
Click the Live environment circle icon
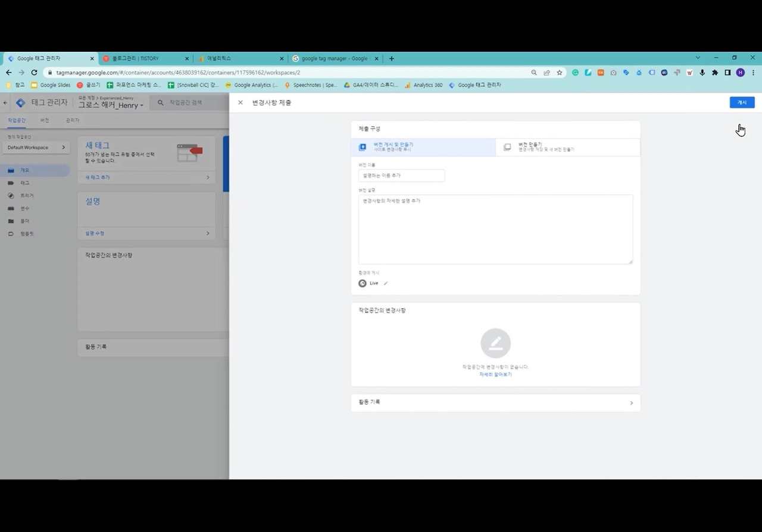(x=363, y=283)
